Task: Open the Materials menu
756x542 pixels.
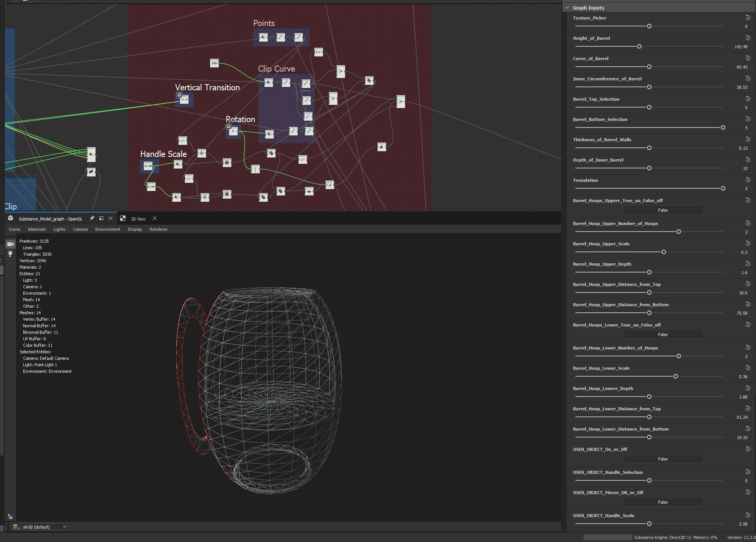Action: [37, 229]
